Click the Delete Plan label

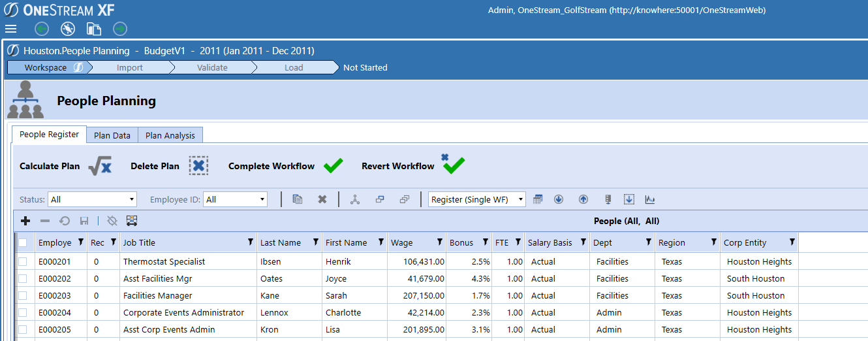coord(155,166)
